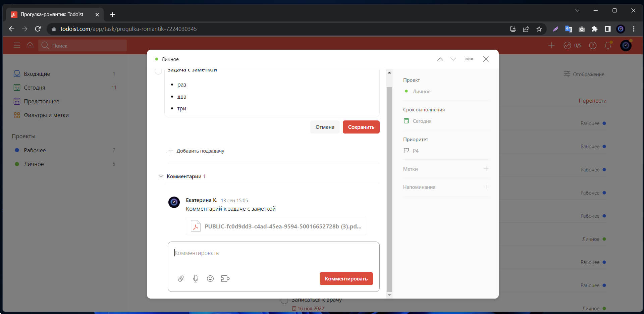Focus the Комментировать text field
This screenshot has height=314, width=644.
(273, 253)
